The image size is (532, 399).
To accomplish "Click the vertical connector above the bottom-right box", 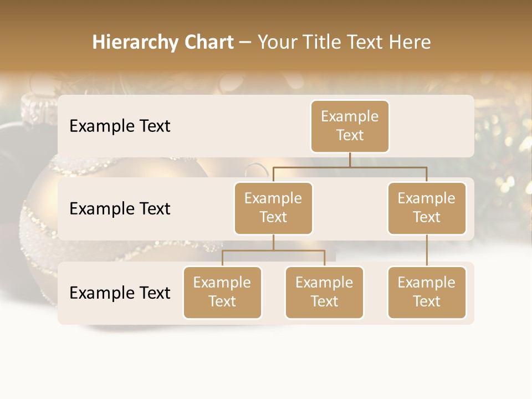I will click(x=427, y=250).
